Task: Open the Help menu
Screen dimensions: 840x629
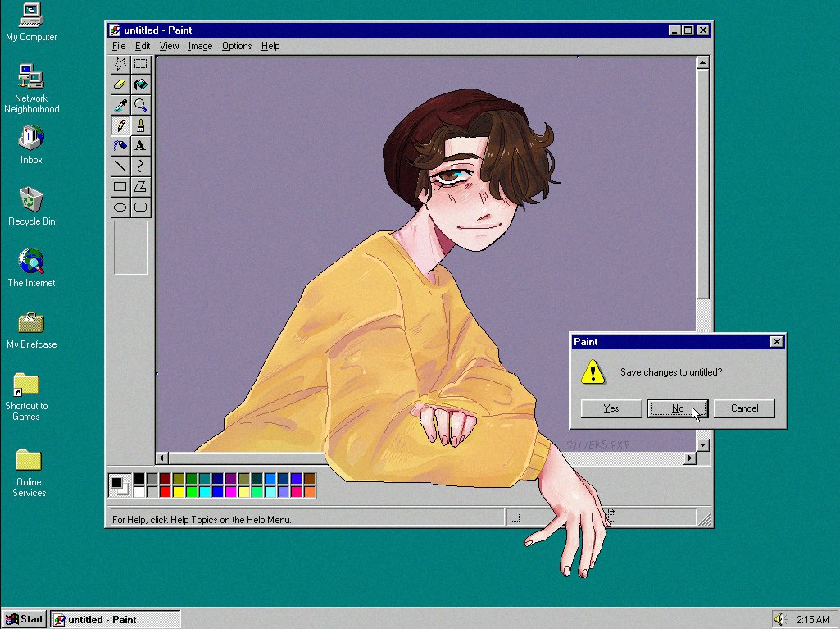Action: point(270,46)
